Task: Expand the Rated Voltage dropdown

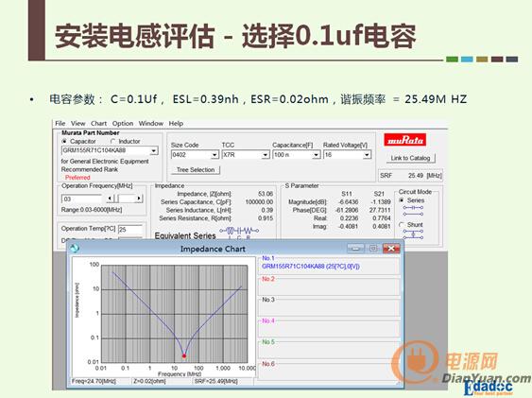Action: (367, 155)
